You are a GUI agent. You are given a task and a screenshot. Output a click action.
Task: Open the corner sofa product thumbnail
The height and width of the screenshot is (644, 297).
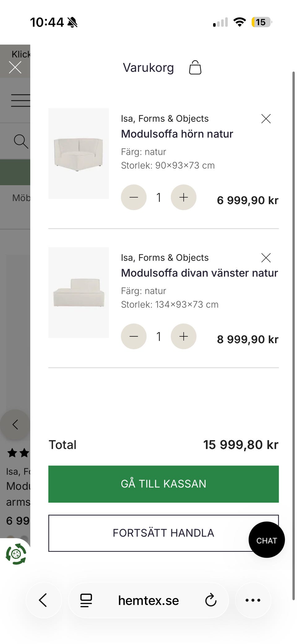tap(79, 153)
